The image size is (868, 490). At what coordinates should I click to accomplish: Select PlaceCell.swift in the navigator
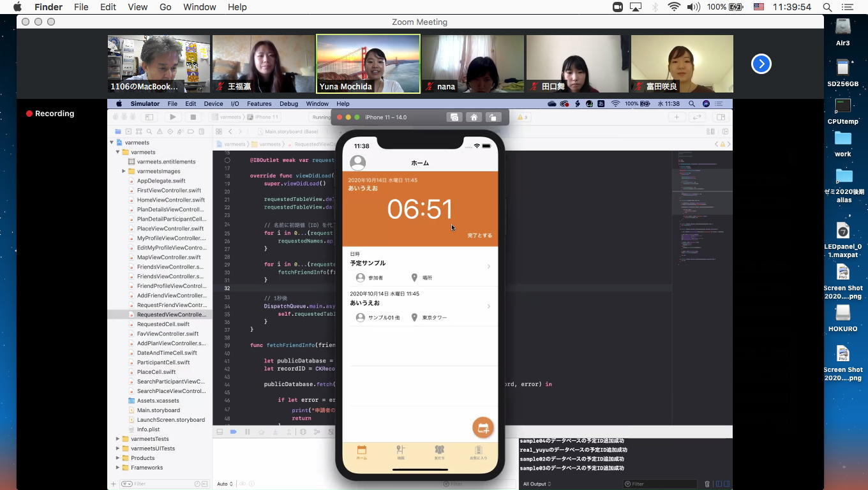tap(156, 372)
